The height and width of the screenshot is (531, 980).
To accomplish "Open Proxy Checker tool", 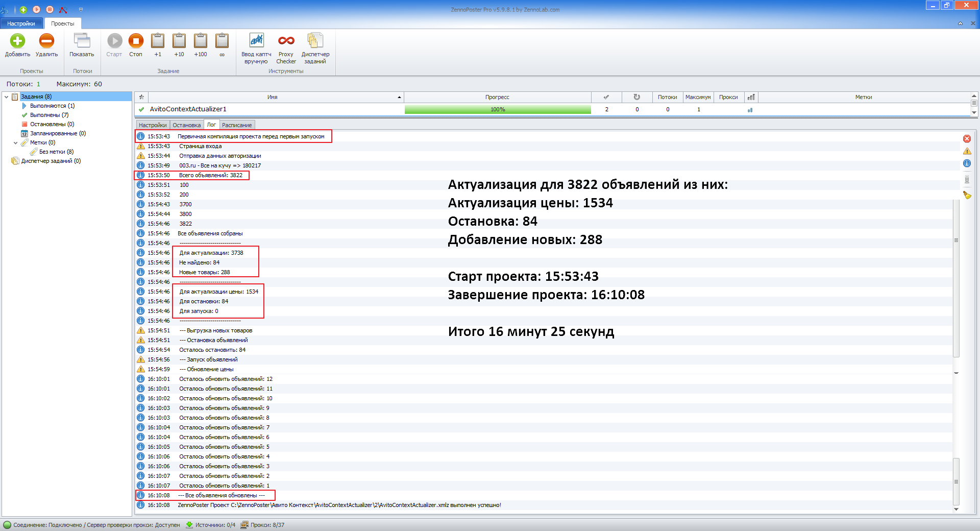I will [x=286, y=41].
